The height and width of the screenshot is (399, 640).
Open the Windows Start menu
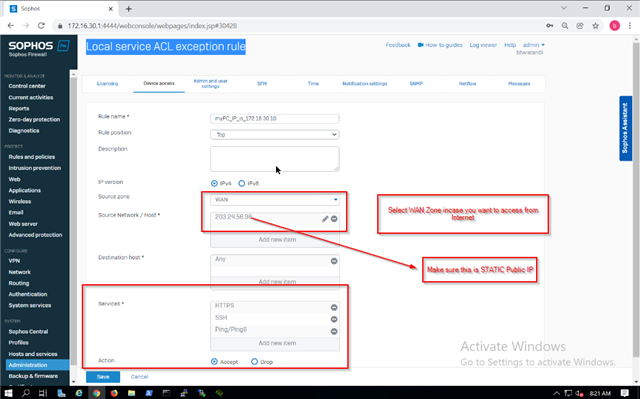tap(8, 393)
